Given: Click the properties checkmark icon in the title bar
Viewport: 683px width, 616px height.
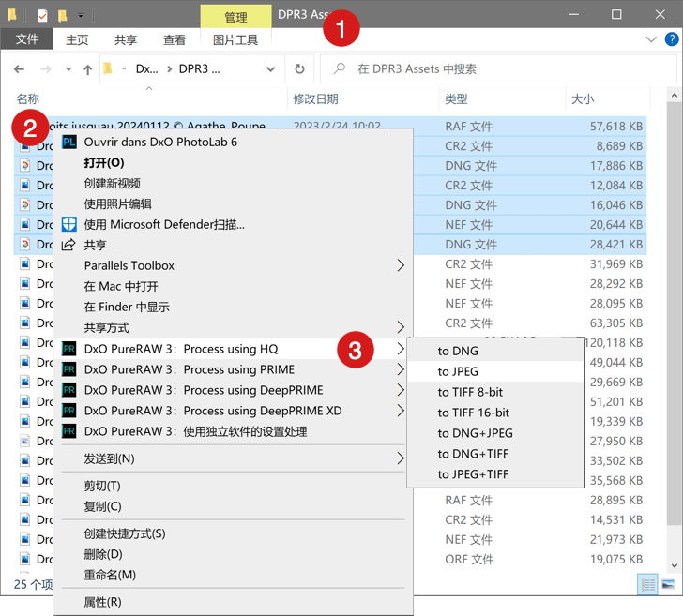Looking at the screenshot, I should point(43,16).
